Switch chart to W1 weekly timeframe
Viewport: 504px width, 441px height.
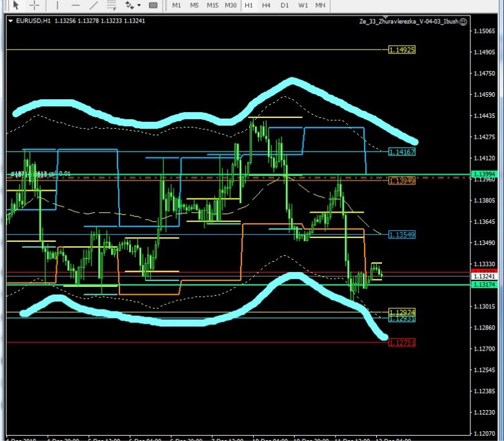pyautogui.click(x=303, y=5)
